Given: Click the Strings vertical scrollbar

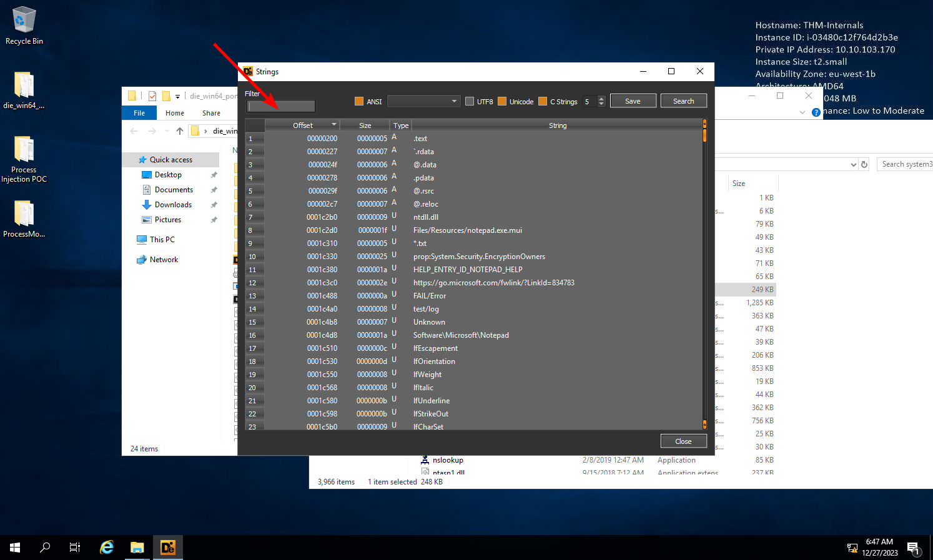Looking at the screenshot, I should point(704,275).
